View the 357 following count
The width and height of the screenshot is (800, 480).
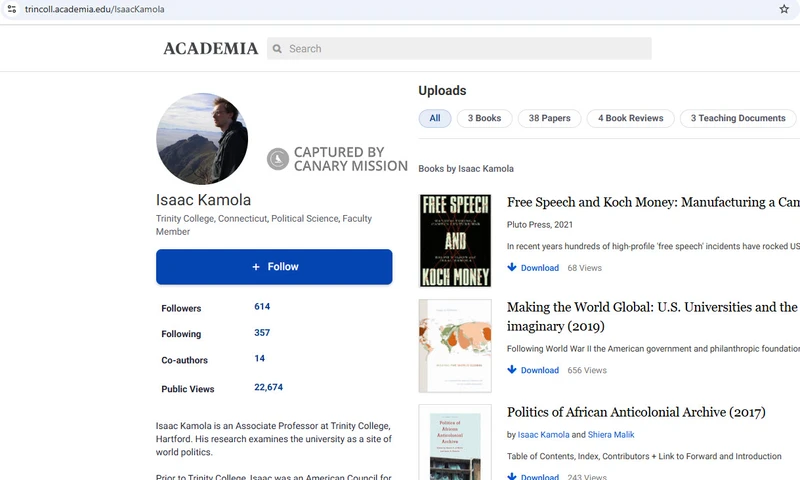pos(262,333)
